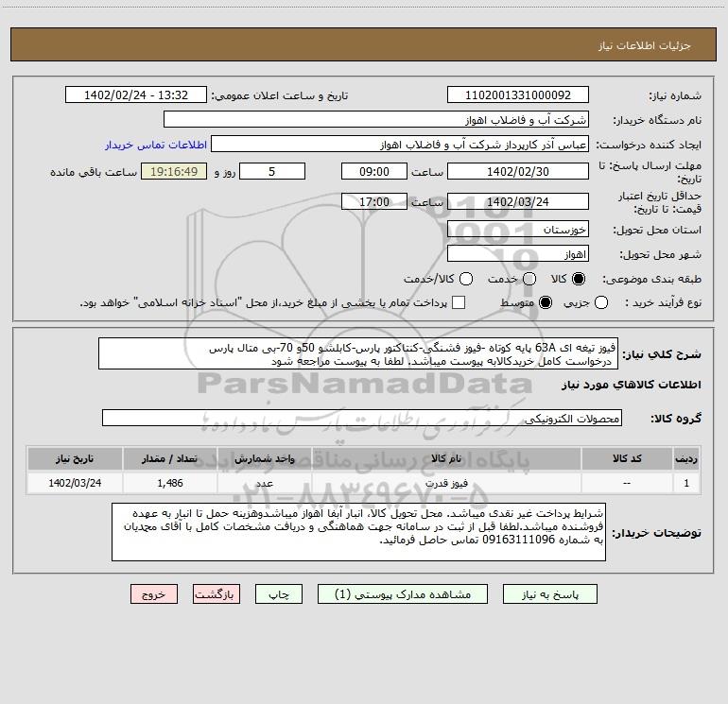This screenshot has width=728, height=704.
Task: Click the شرح کلی نیاز description box
Action: [358, 354]
